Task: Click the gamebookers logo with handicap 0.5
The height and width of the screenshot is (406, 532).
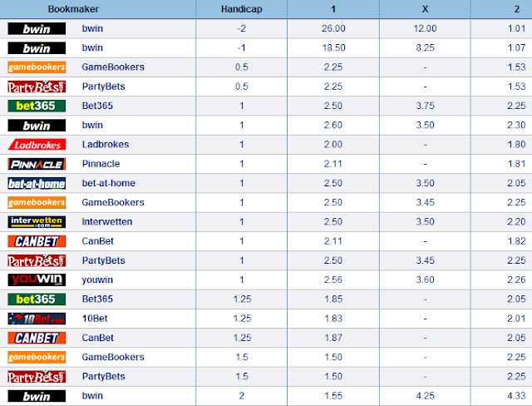Action: tap(37, 67)
